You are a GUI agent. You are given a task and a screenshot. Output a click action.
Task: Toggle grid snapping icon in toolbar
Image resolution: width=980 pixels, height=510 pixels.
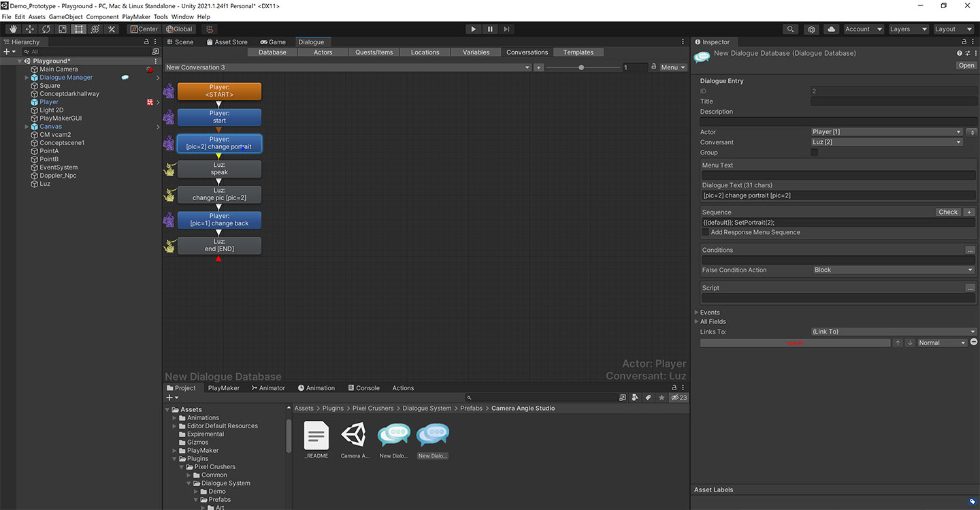(210, 29)
